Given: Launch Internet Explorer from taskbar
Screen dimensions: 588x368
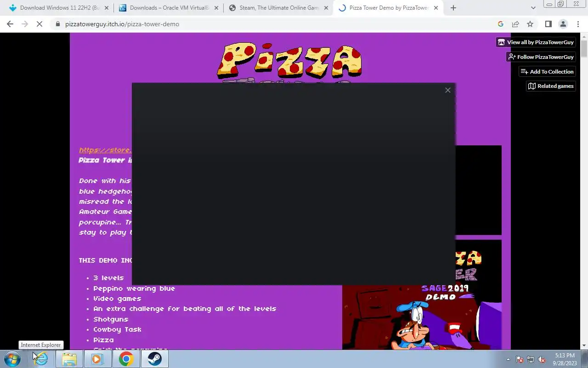Looking at the screenshot, I should (x=41, y=359).
